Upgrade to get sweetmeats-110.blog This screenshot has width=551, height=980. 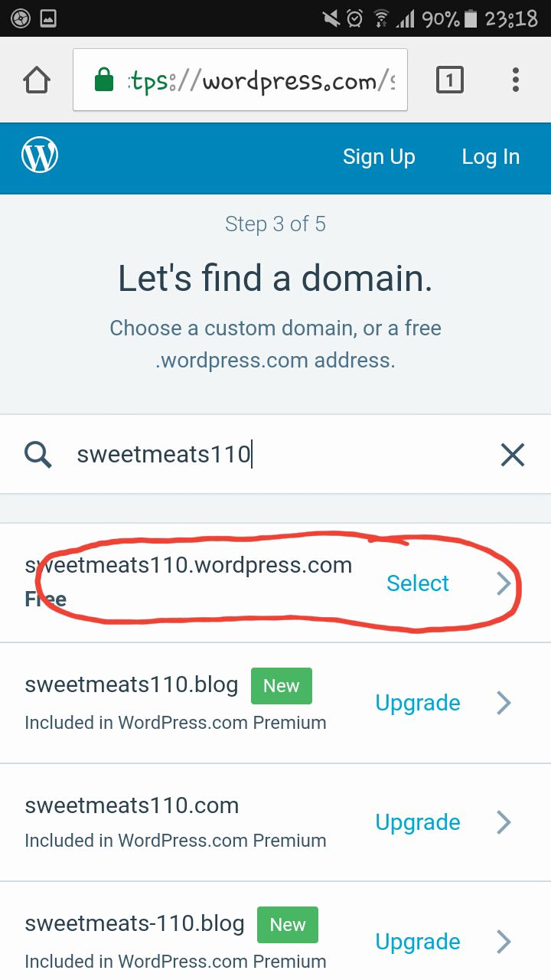[418, 942]
